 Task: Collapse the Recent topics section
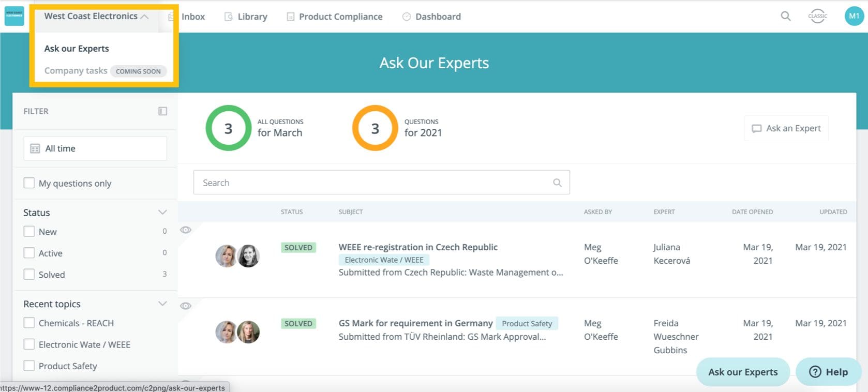[x=162, y=304]
